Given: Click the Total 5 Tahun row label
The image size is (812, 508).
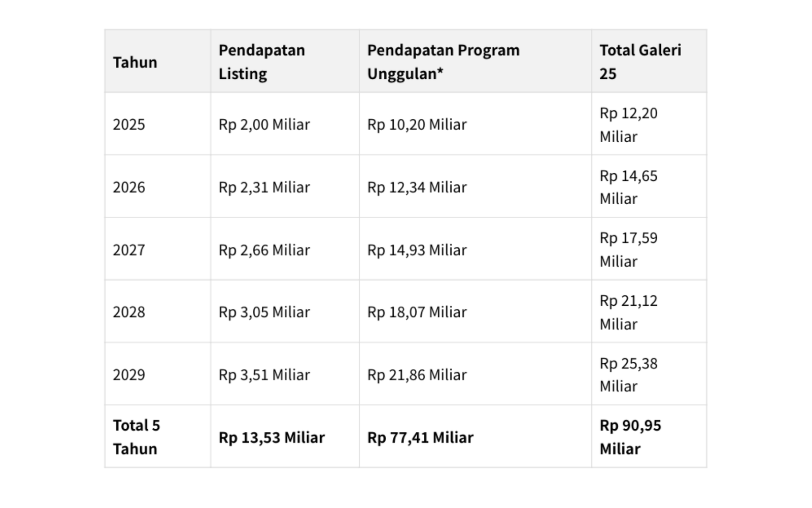Looking at the screenshot, I should pos(136,437).
